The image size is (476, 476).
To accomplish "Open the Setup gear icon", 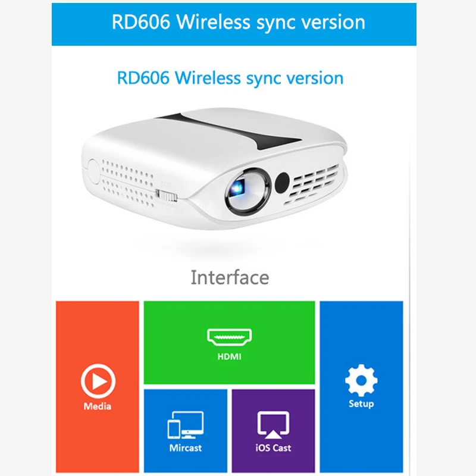I will coord(361,380).
